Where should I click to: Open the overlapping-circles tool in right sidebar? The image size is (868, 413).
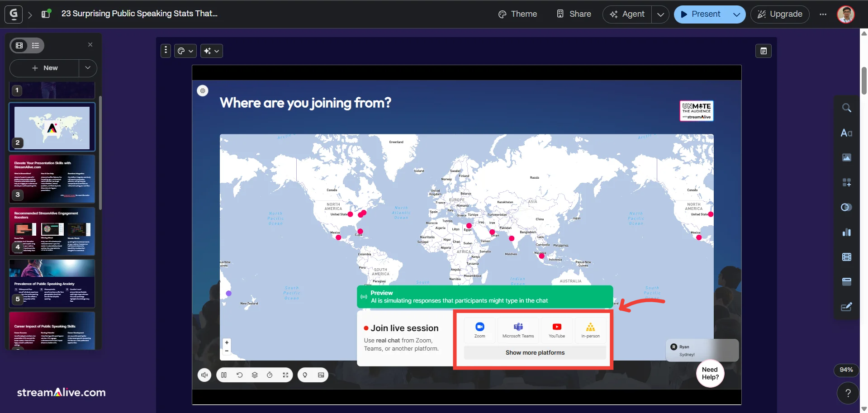[846, 207]
